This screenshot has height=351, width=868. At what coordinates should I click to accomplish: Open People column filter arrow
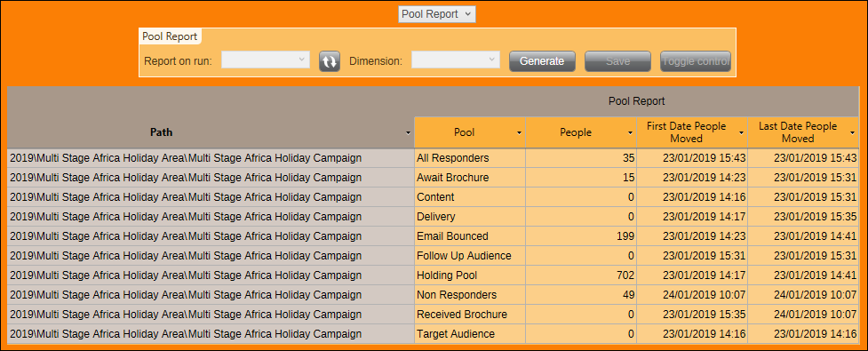pos(630,133)
